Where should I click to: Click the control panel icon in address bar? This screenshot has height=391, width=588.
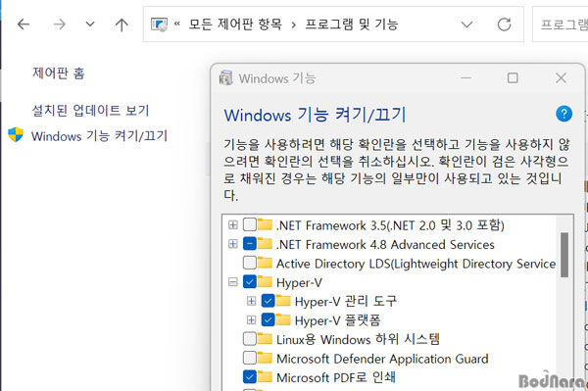click(x=159, y=24)
